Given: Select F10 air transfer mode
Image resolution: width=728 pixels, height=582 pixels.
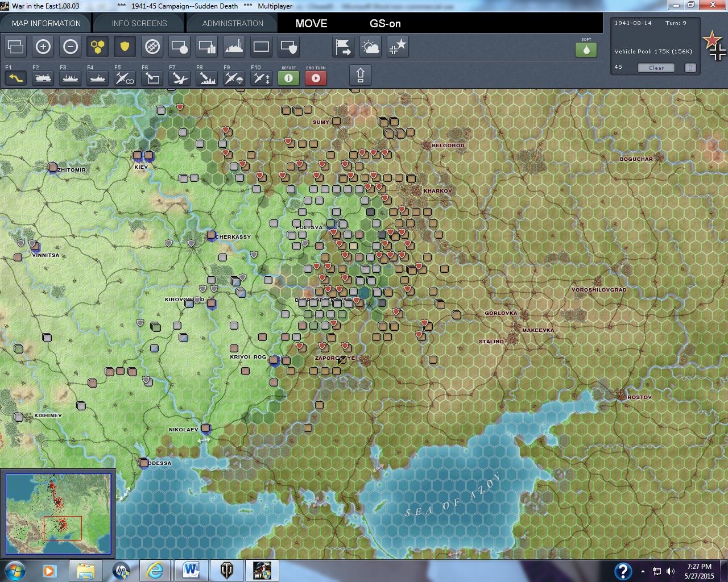Looking at the screenshot, I should (x=262, y=78).
